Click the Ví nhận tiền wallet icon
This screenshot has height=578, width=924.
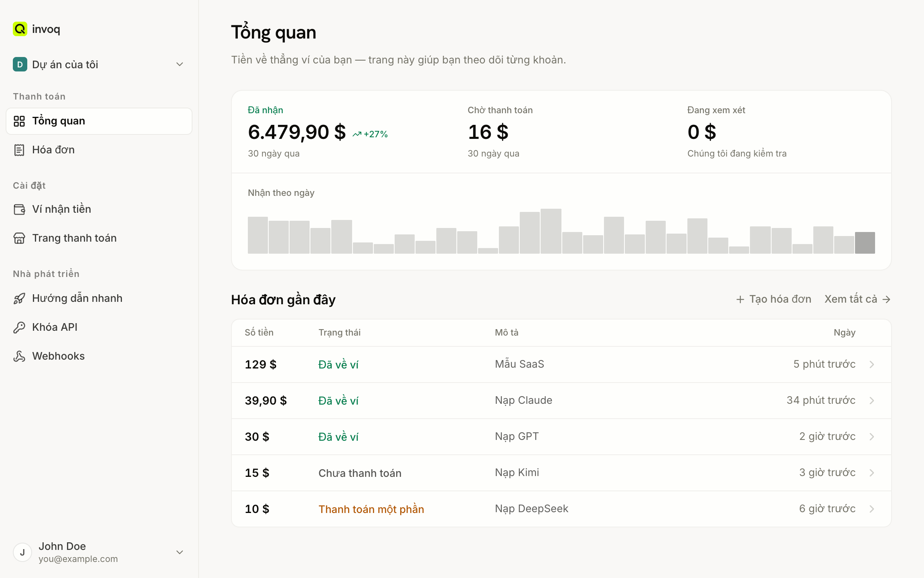click(x=19, y=209)
